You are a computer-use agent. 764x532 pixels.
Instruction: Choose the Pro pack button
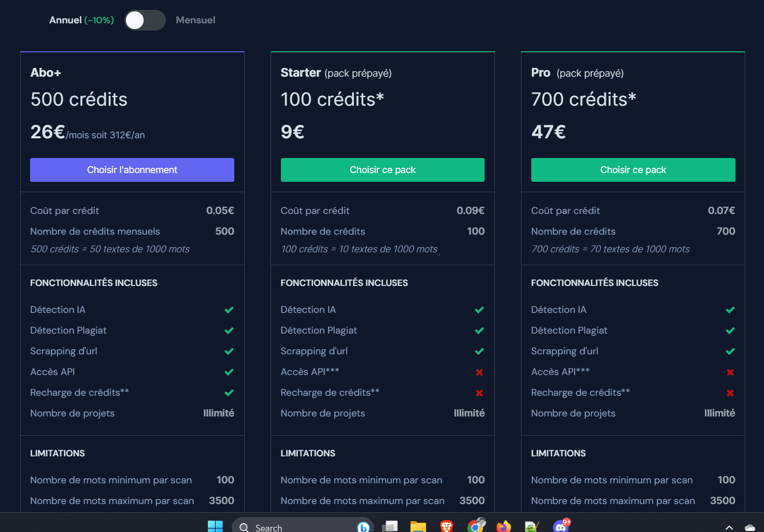(x=633, y=170)
